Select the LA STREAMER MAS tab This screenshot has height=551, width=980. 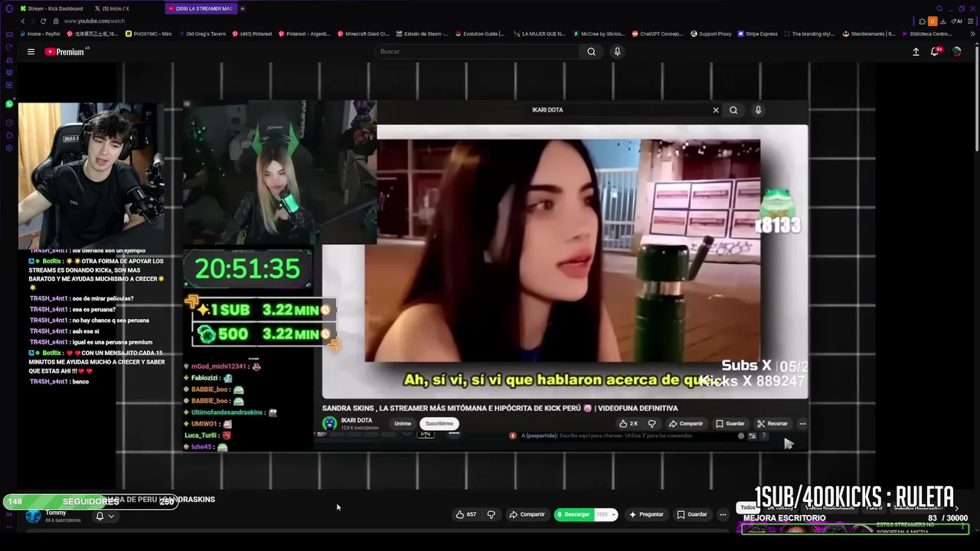click(201, 8)
